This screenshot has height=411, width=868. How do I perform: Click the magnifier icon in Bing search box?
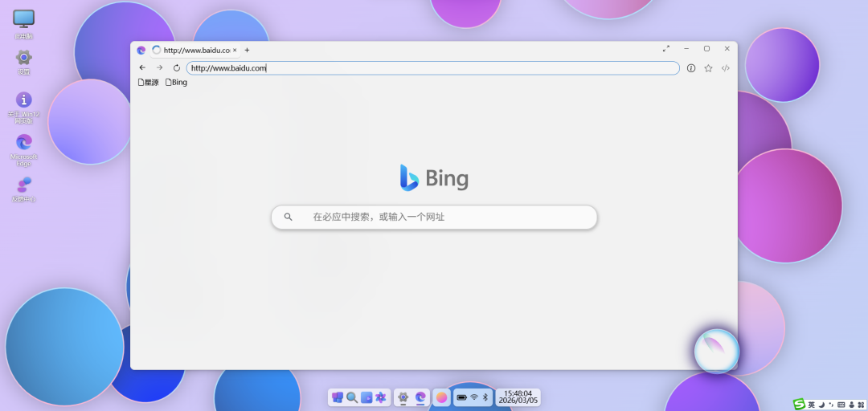click(288, 217)
